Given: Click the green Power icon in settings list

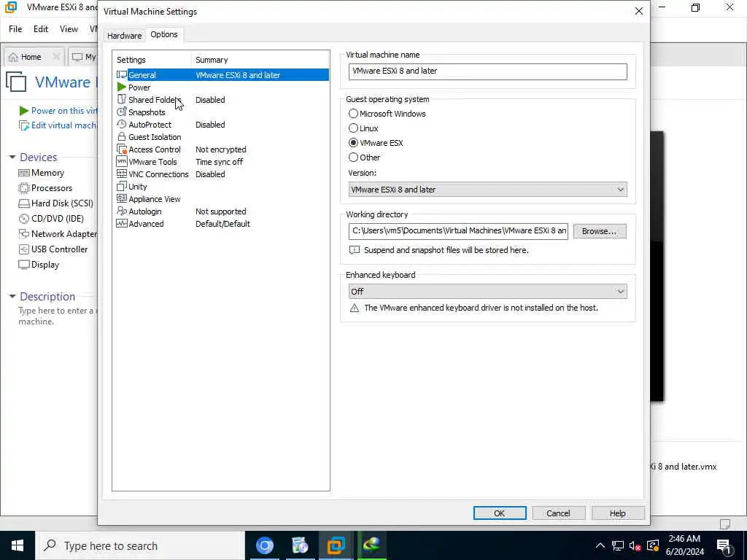Looking at the screenshot, I should pyautogui.click(x=122, y=87).
